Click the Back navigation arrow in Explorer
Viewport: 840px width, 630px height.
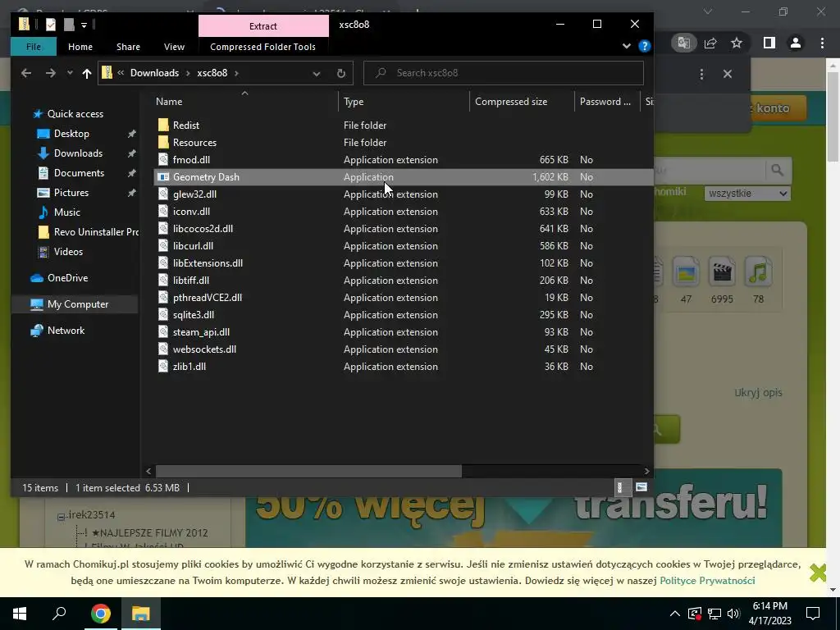click(x=25, y=73)
